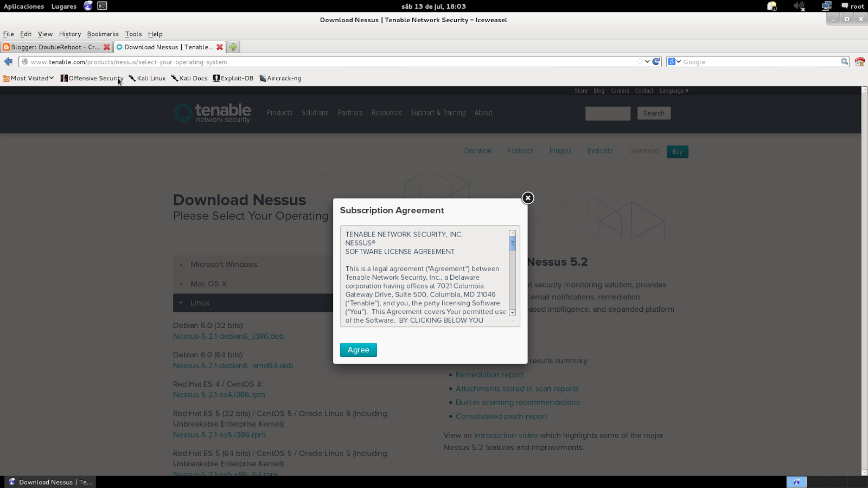868x488 pixels.
Task: Open Kali Linux bookmark
Action: pyautogui.click(x=147, y=78)
